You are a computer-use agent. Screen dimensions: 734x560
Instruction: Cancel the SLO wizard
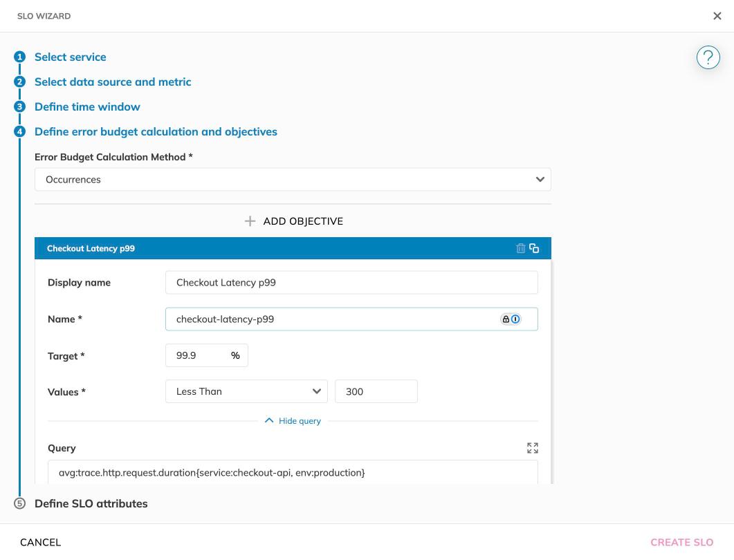pyautogui.click(x=40, y=542)
